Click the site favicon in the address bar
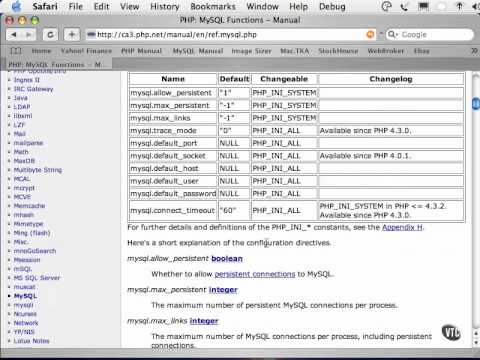Image resolution: width=480 pixels, height=360 pixels. tap(91, 34)
